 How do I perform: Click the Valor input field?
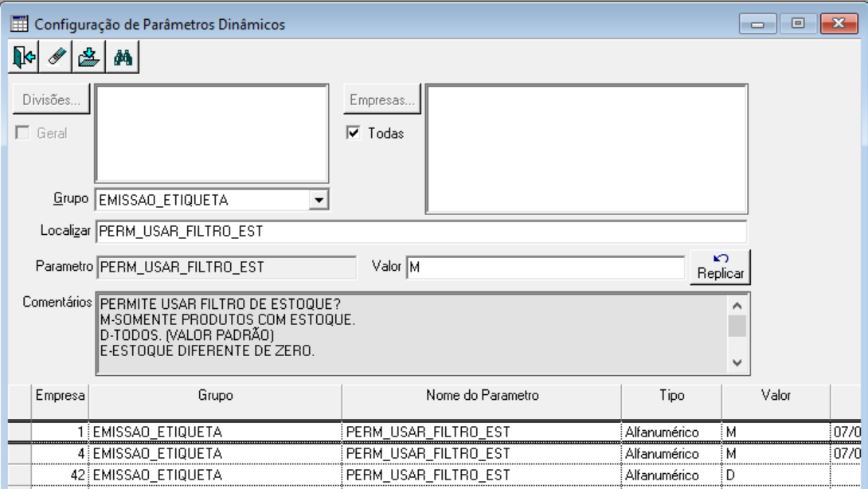tap(545, 268)
